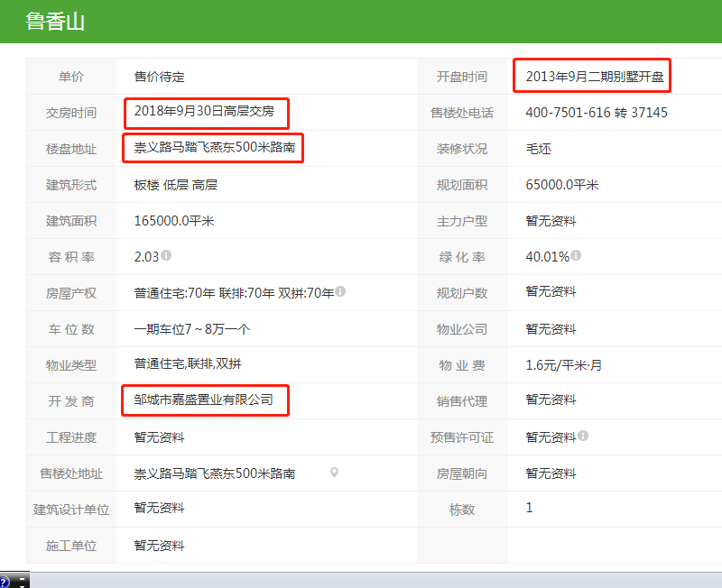This screenshot has height=588, width=722.
Task: Click the 单价 row label
Action: pos(71,77)
